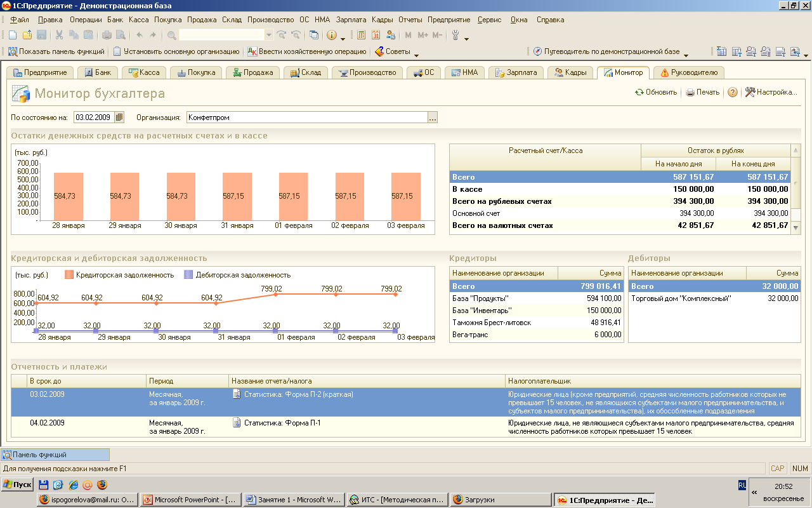The image size is (812, 508).
Task: Open the windows list icon
Action: [314, 35]
